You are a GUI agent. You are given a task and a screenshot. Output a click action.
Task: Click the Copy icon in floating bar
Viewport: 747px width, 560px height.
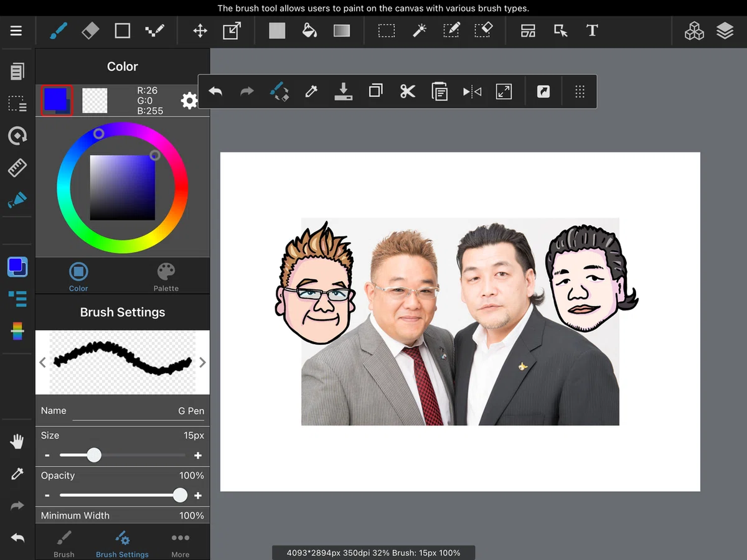375,91
